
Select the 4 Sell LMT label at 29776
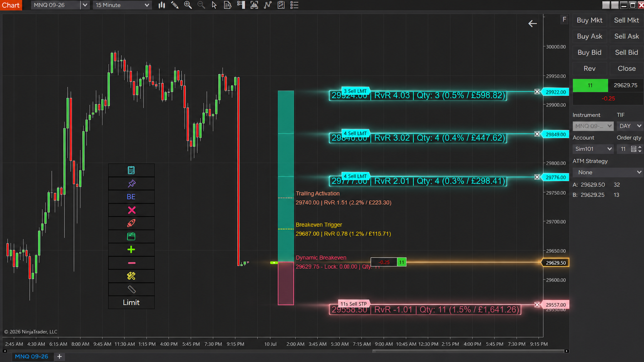pyautogui.click(x=355, y=176)
